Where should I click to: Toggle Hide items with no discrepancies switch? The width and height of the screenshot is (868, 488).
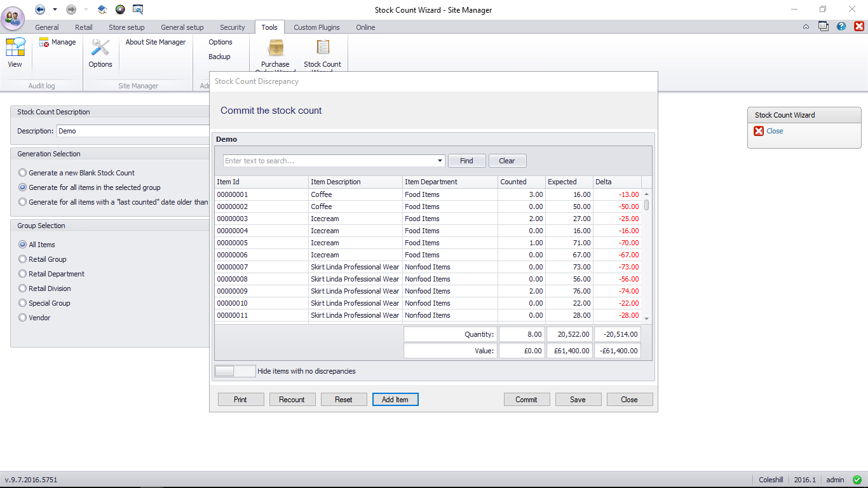(235, 371)
